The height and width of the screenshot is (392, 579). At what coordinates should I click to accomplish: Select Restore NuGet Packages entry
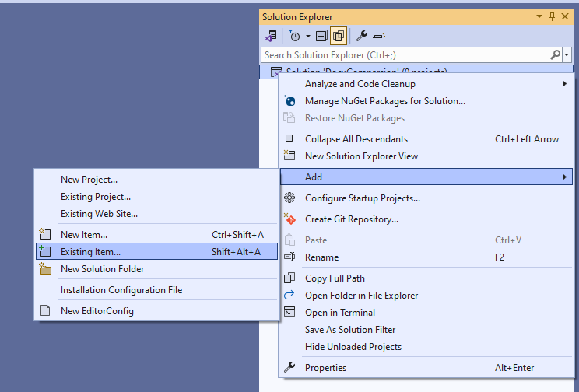click(x=426, y=118)
